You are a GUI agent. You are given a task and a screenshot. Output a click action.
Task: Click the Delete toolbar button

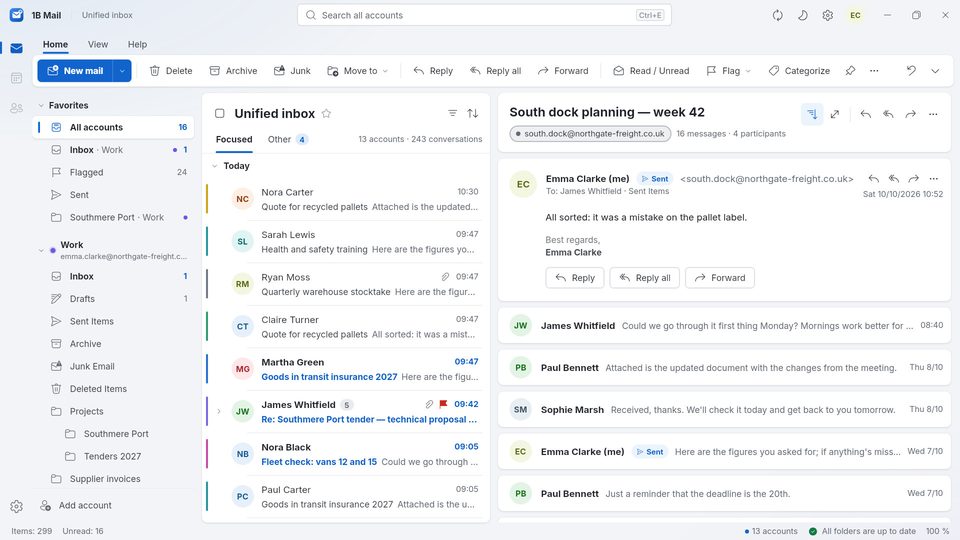click(x=171, y=71)
